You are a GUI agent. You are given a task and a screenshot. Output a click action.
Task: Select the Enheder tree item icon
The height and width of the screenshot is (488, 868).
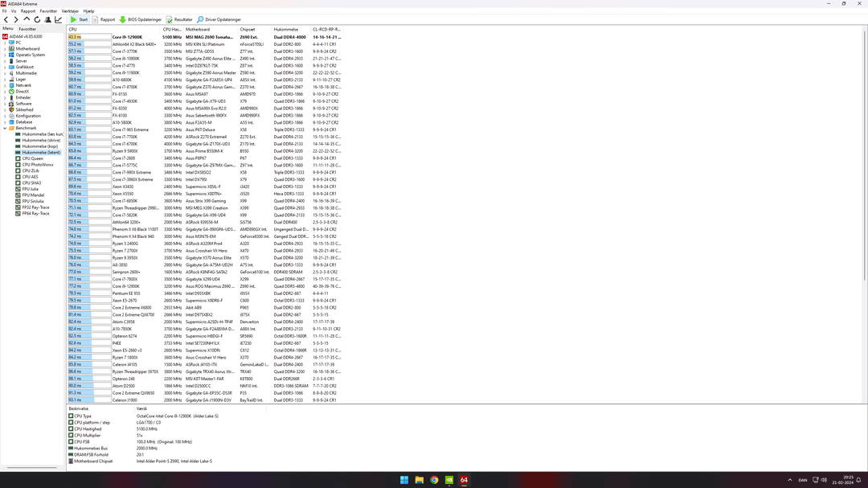(x=11, y=97)
